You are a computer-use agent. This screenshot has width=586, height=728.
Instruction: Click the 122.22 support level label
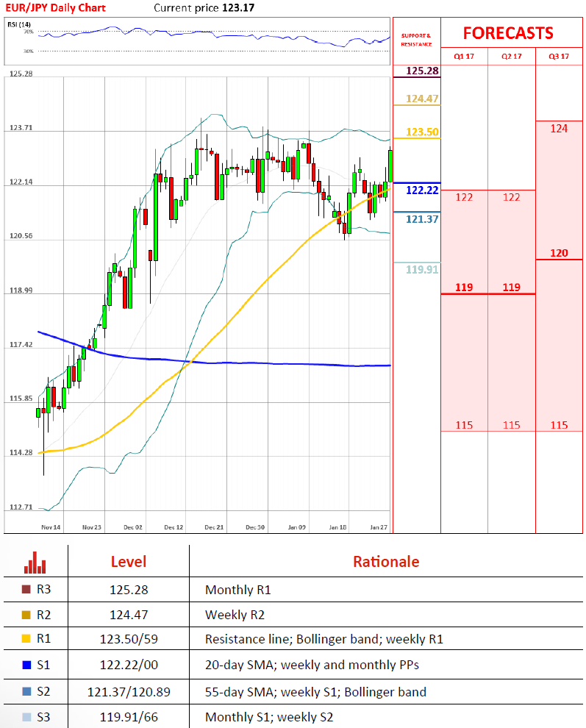click(422, 190)
